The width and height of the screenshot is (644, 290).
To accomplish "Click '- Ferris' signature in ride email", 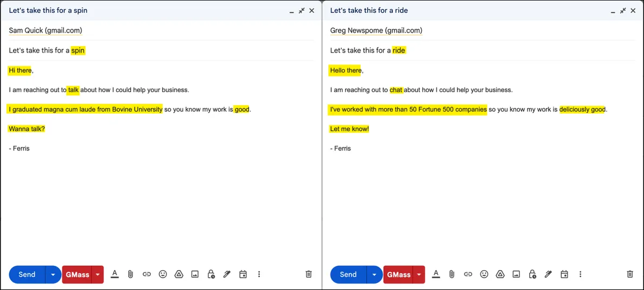I will click(340, 148).
